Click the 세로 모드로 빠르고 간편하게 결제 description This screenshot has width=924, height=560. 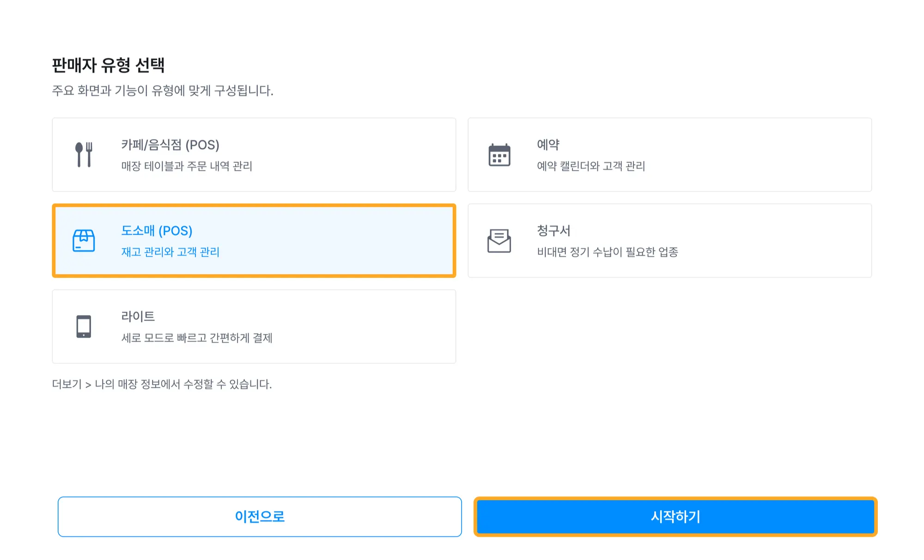tap(197, 338)
